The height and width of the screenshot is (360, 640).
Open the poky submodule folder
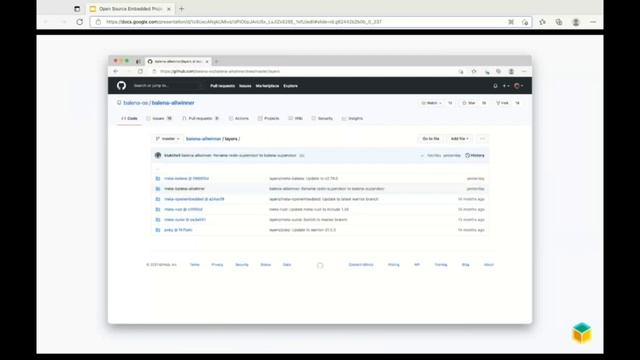(x=178, y=230)
